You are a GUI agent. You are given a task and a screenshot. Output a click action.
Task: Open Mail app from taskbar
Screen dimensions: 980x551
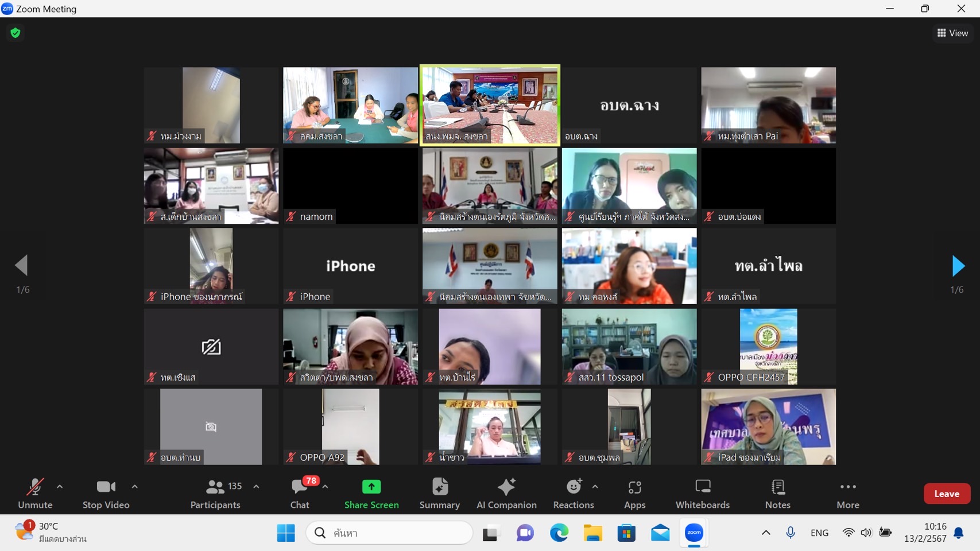point(660,533)
